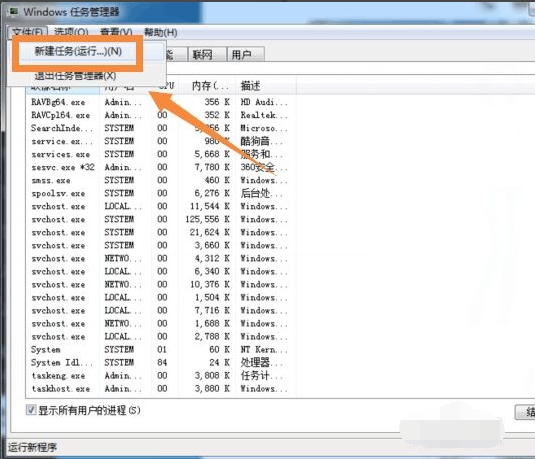Select 新建任务(运行...)(N) menu entry

tap(78, 51)
